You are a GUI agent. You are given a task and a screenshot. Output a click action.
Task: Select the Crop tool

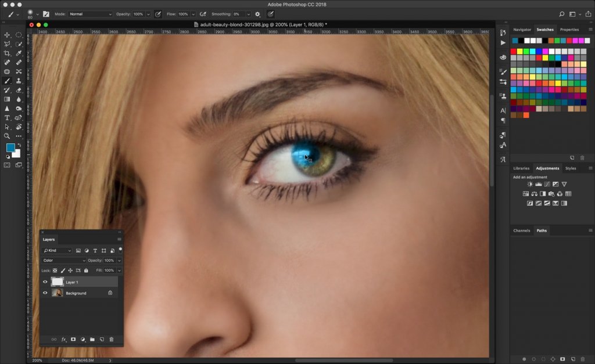tap(6, 54)
